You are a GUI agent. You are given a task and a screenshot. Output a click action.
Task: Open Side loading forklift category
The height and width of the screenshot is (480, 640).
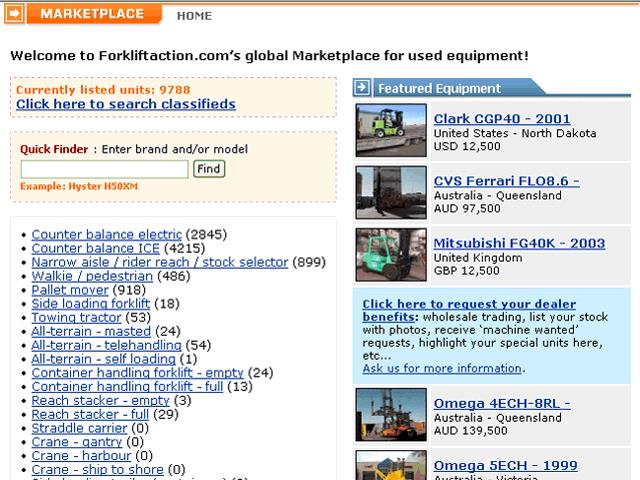(x=91, y=304)
